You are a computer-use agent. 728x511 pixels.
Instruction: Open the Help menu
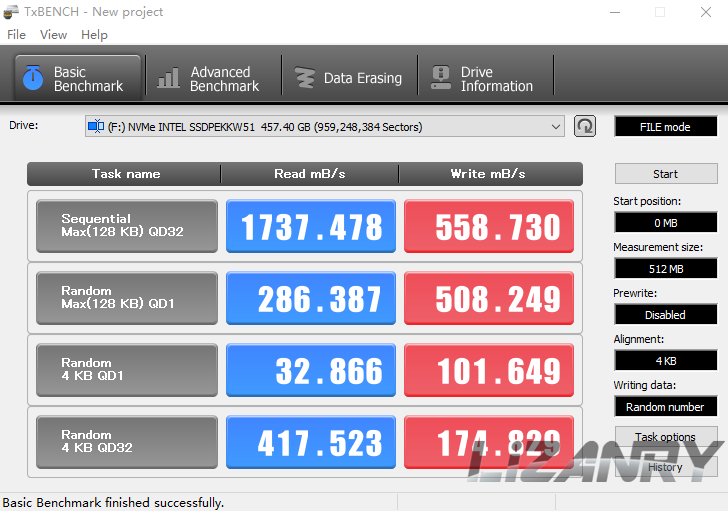(x=94, y=34)
